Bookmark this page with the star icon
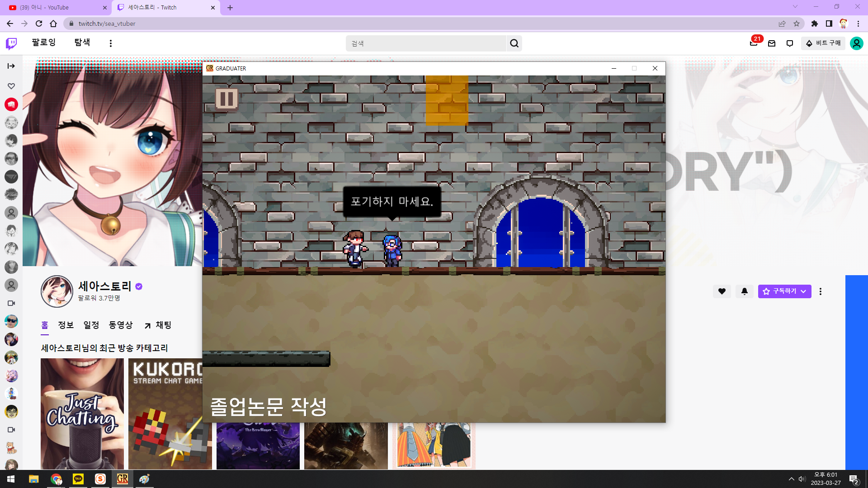The width and height of the screenshot is (868, 488). point(797,23)
